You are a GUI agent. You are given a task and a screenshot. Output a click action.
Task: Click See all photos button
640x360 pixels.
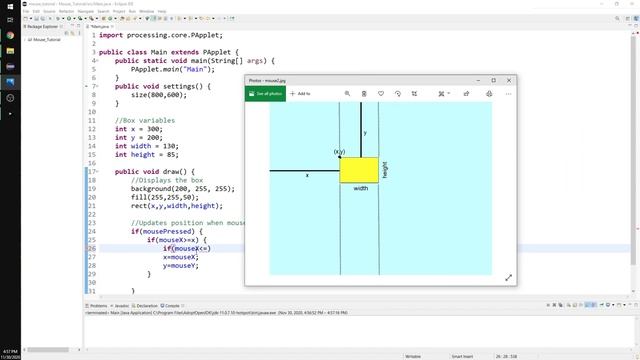coord(265,94)
